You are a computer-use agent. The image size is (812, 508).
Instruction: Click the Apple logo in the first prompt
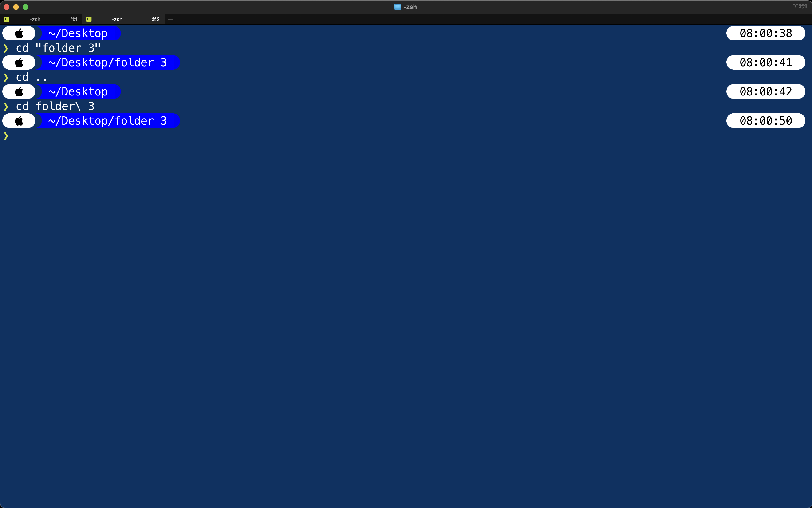tap(20, 33)
